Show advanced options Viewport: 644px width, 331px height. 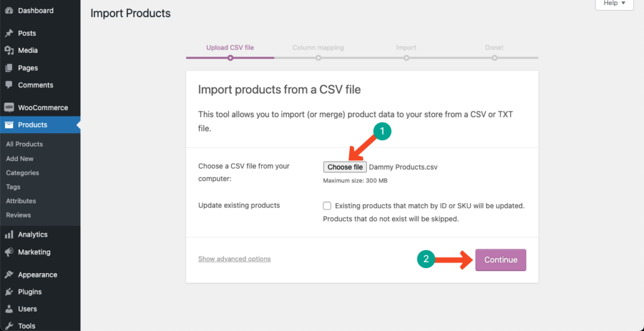pos(234,259)
